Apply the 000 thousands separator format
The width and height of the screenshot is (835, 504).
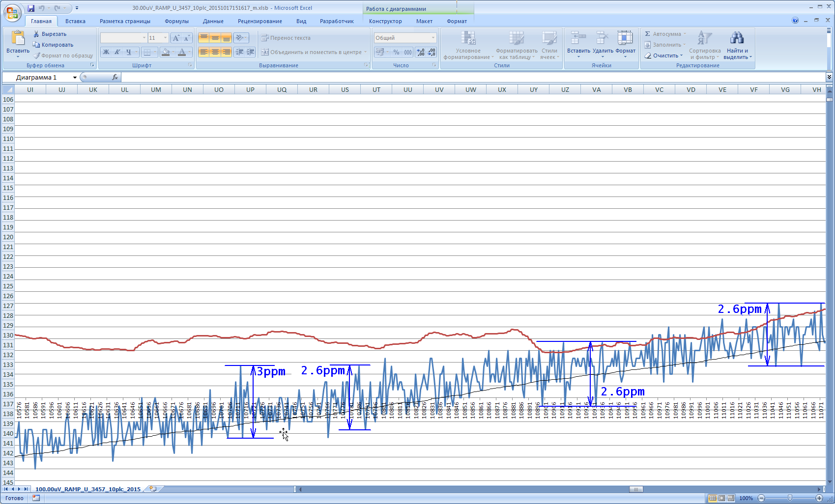coord(408,52)
